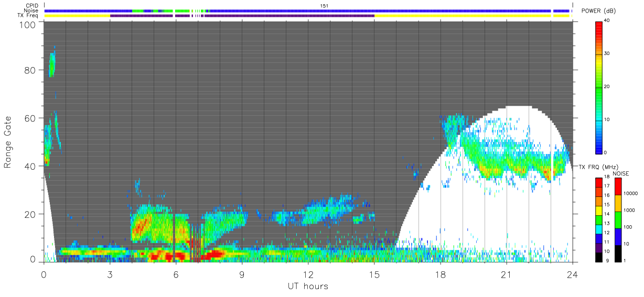Screen dimensions: 644x297
Task: Click the 24 tick on UT hours axis
Action: (573, 273)
